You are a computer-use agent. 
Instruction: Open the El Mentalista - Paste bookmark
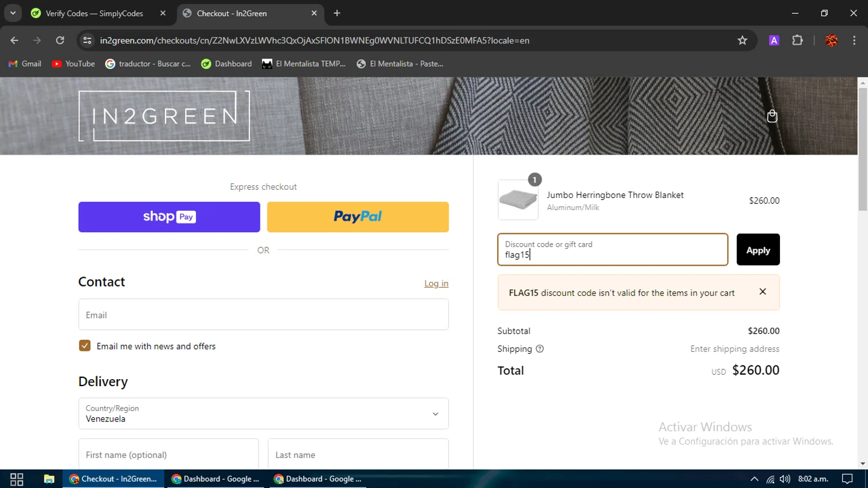[400, 64]
